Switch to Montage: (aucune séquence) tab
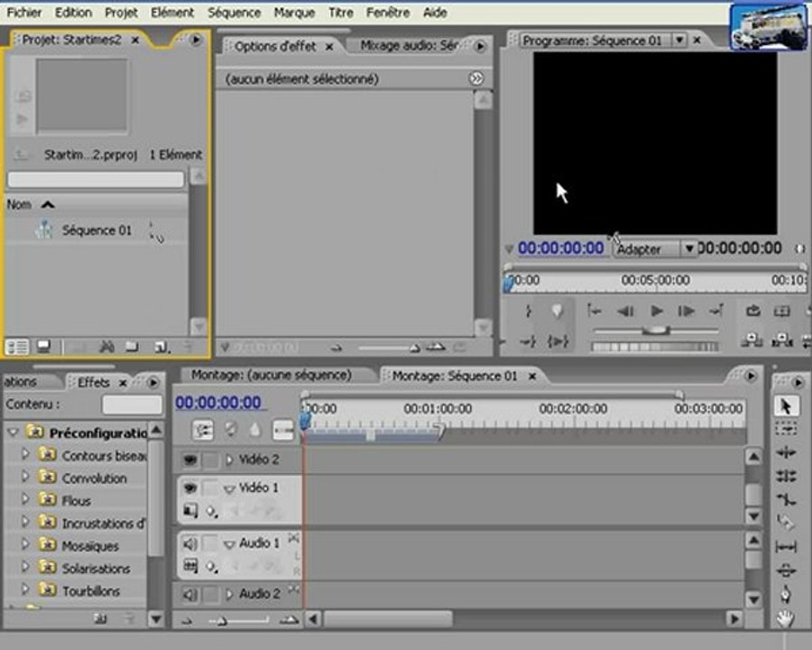This screenshot has width=812, height=650. (272, 375)
